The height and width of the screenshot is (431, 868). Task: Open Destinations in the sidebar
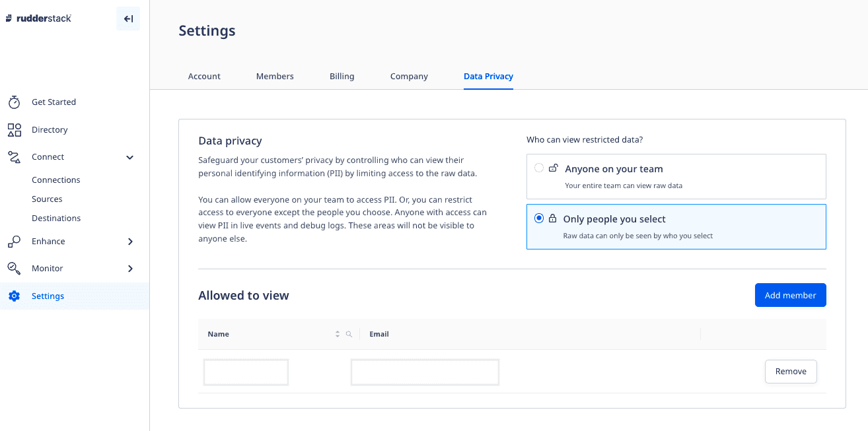pos(56,218)
